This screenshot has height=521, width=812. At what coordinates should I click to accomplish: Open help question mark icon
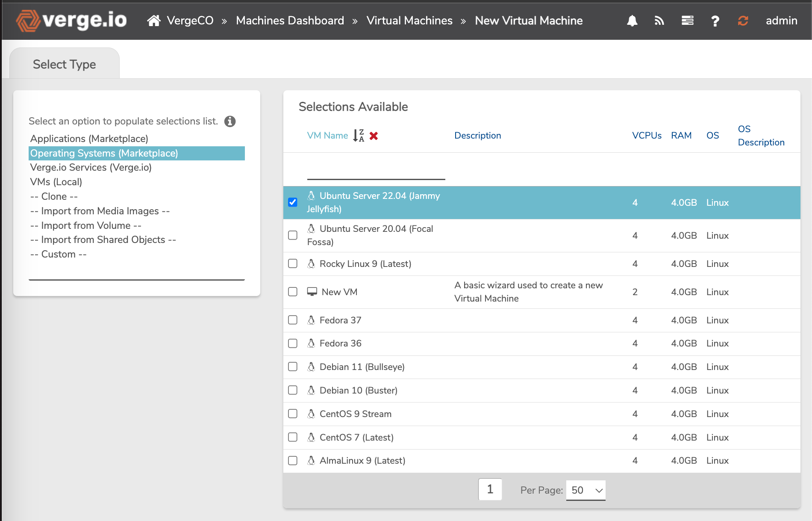point(715,21)
